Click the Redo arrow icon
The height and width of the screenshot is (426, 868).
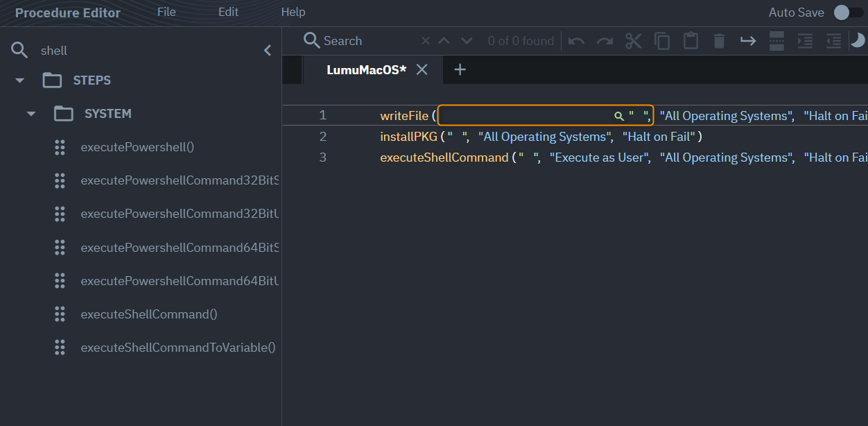point(605,41)
